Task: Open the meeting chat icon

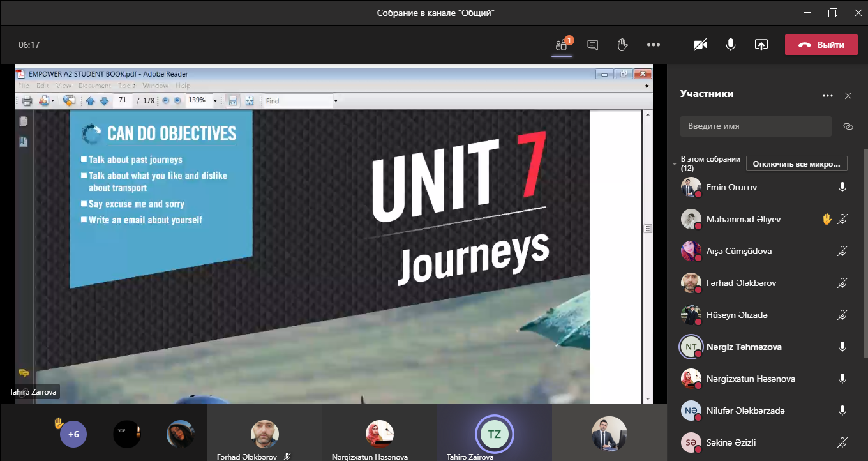Action: tap(592, 45)
